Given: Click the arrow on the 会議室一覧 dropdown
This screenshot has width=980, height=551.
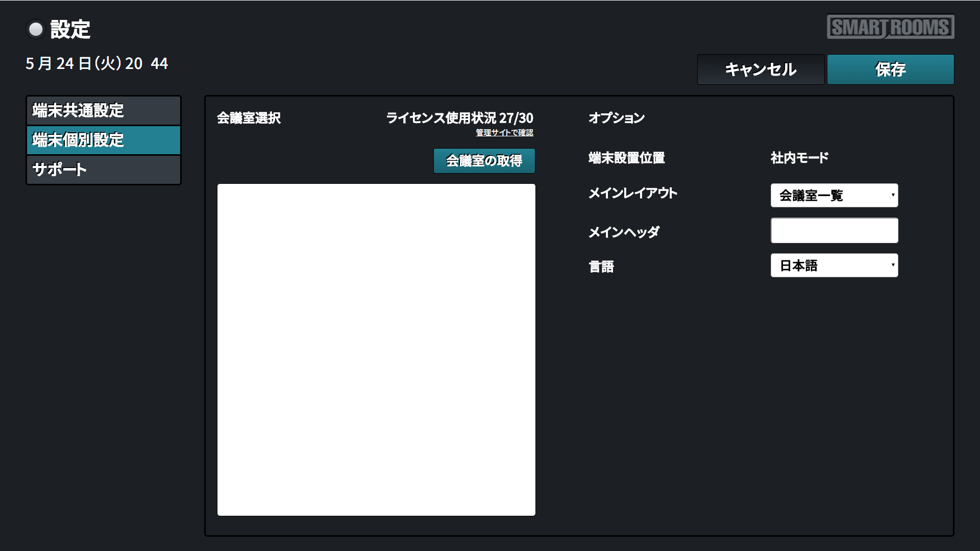Looking at the screenshot, I should (x=892, y=195).
